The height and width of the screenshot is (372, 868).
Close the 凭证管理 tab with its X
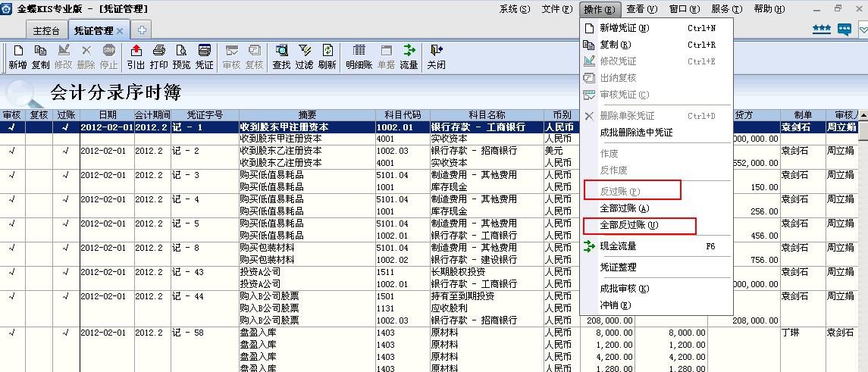tap(120, 31)
